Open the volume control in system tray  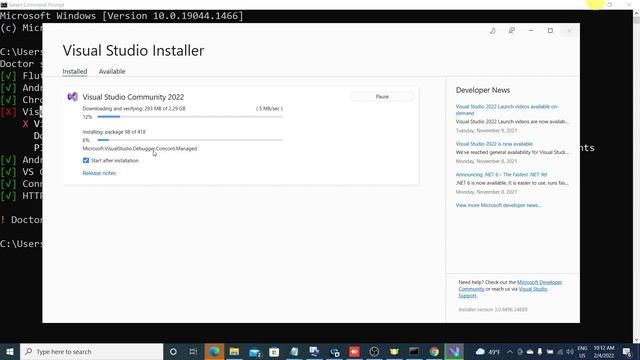[x=569, y=351]
